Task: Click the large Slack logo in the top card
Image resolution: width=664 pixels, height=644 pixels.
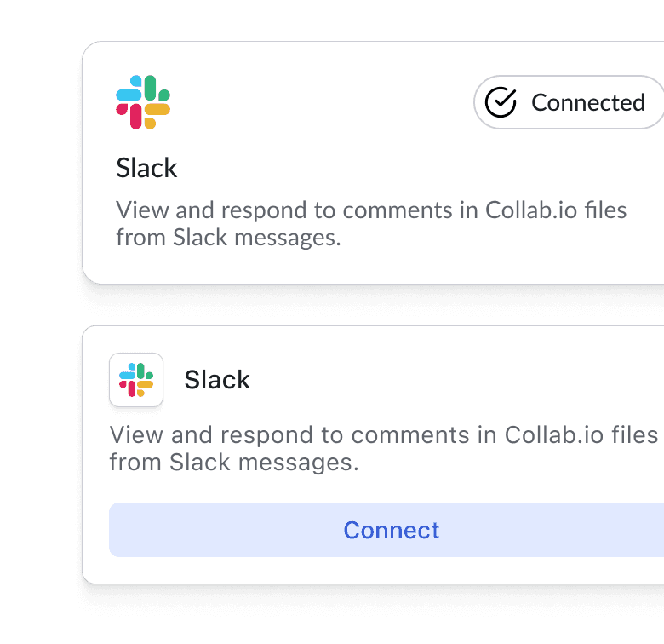Action: pyautogui.click(x=143, y=102)
